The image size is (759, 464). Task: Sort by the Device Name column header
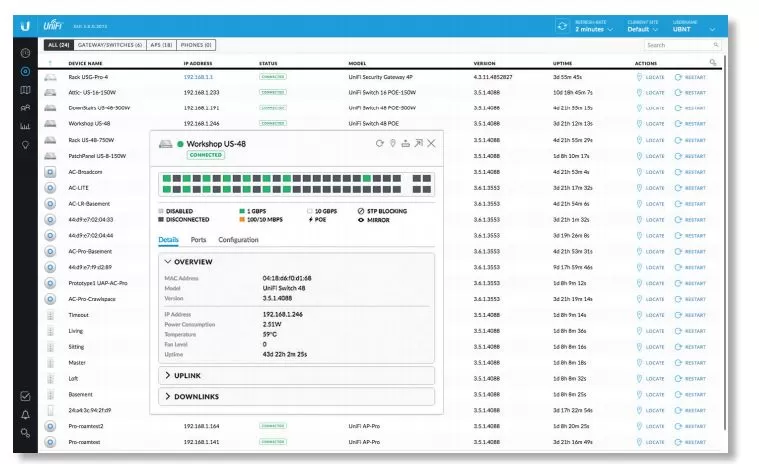click(85, 63)
